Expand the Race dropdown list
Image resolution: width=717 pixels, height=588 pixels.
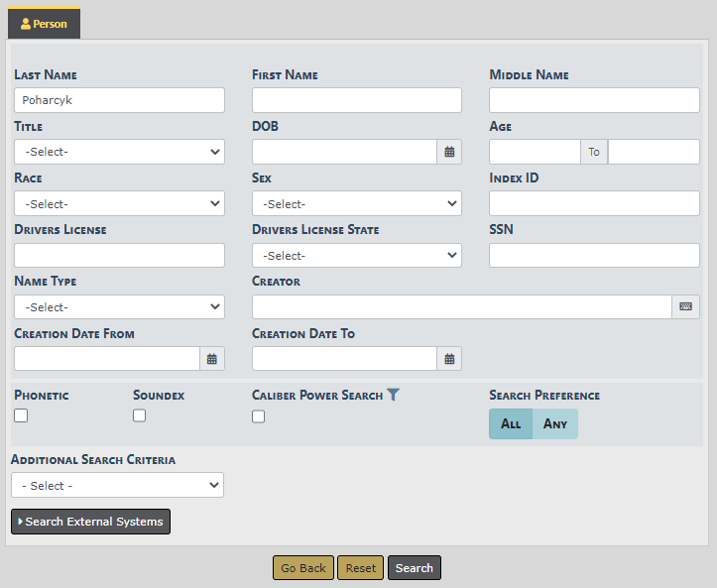(119, 203)
